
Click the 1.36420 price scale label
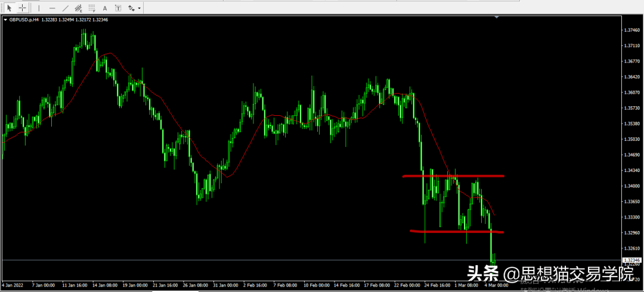[631, 77]
